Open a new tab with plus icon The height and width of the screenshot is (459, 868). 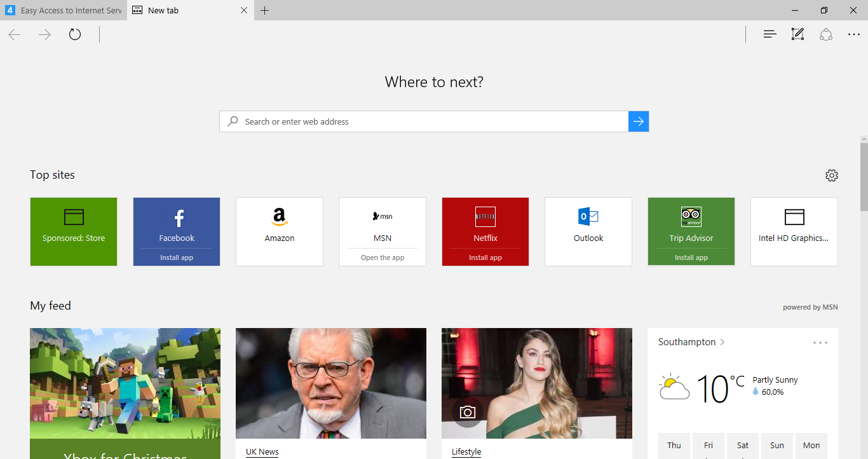[x=265, y=10]
